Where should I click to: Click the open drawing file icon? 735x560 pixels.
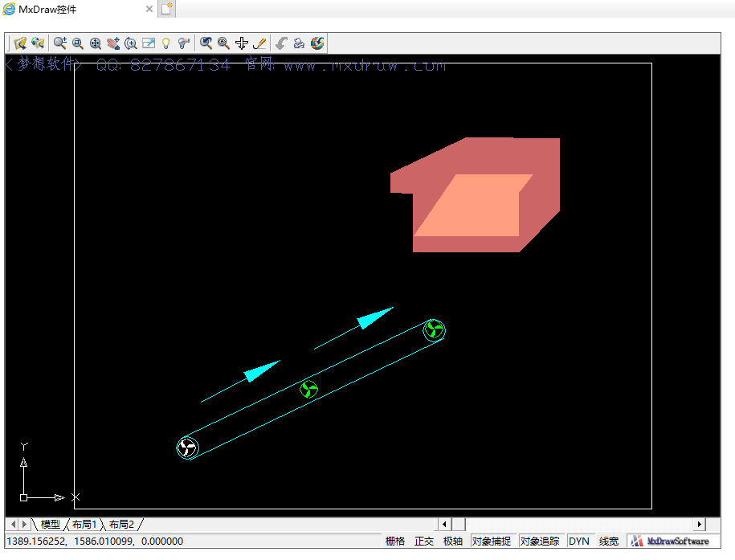20,43
